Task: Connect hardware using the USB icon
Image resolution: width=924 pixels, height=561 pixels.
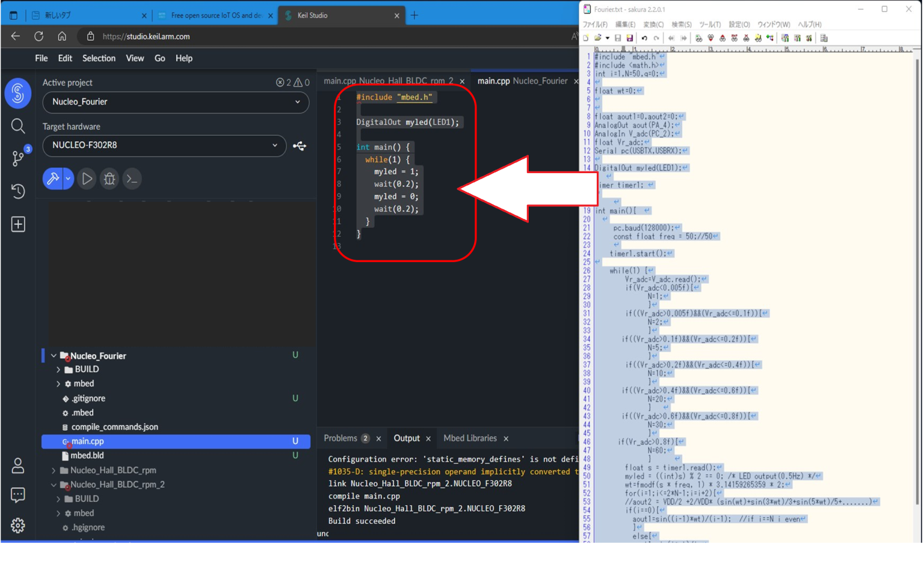Action: (x=300, y=146)
